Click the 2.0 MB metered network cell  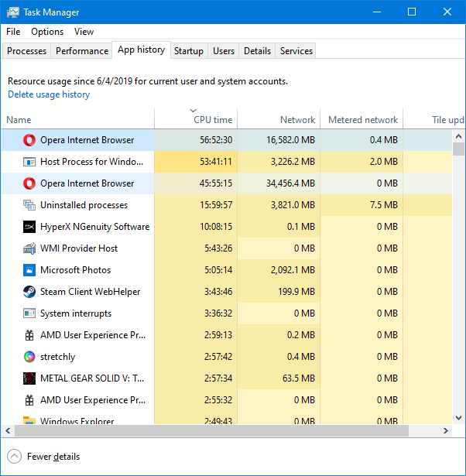pos(361,162)
